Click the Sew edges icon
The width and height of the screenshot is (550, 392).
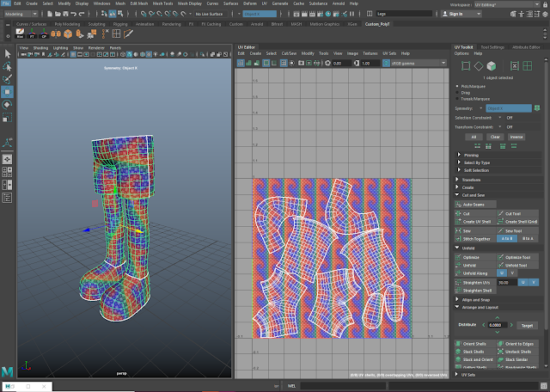458,231
